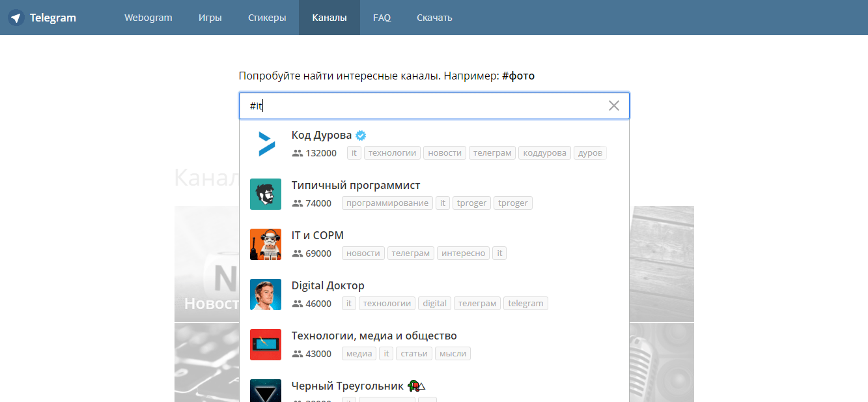
Task: Click the Скачать navigation link
Action: pos(434,18)
